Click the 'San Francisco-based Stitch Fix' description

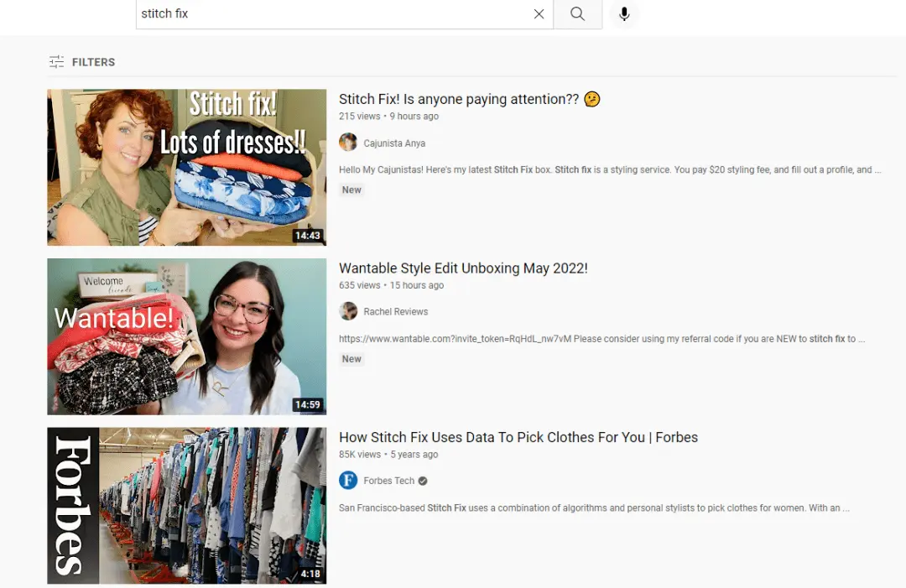coord(594,508)
